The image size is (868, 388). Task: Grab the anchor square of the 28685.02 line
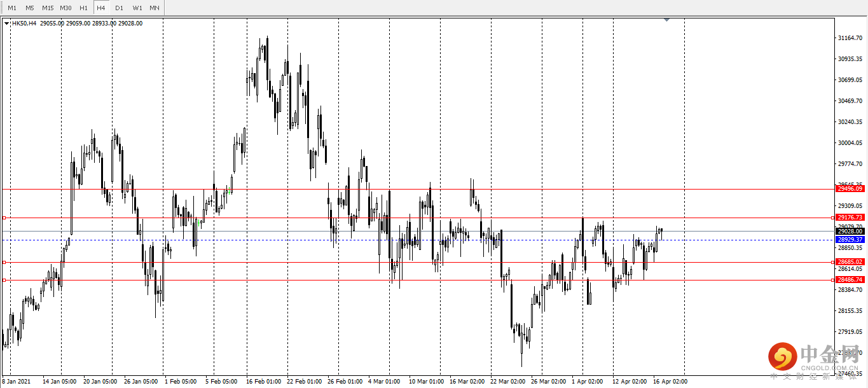point(4,262)
